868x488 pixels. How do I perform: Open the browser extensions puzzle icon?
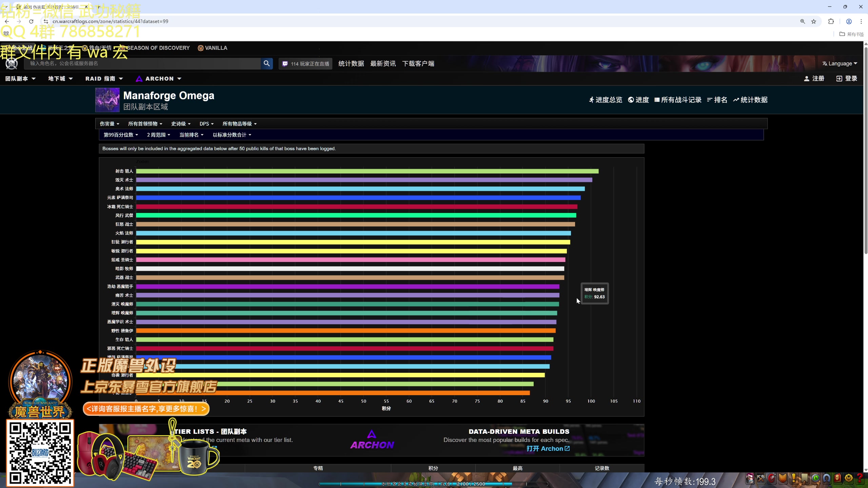pyautogui.click(x=831, y=21)
